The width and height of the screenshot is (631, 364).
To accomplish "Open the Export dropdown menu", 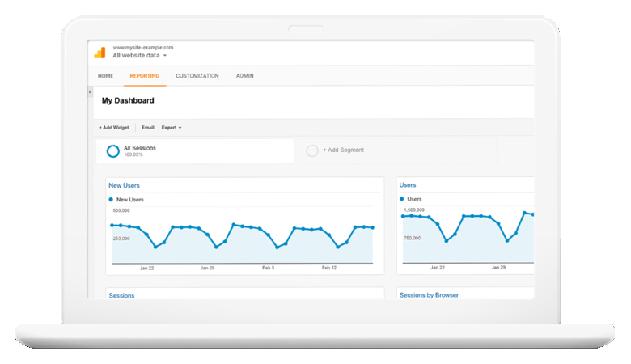I will 172,128.
